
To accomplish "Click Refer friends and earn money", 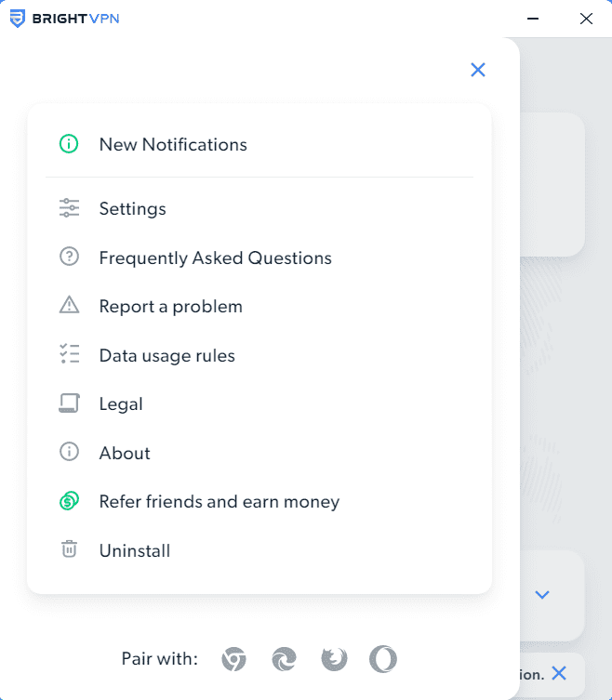I will (x=219, y=502).
